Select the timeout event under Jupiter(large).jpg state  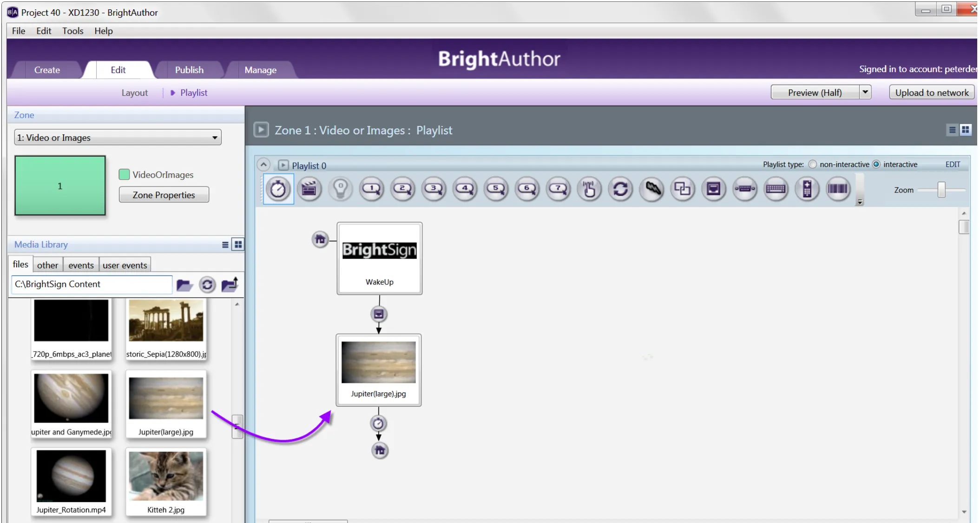point(378,424)
